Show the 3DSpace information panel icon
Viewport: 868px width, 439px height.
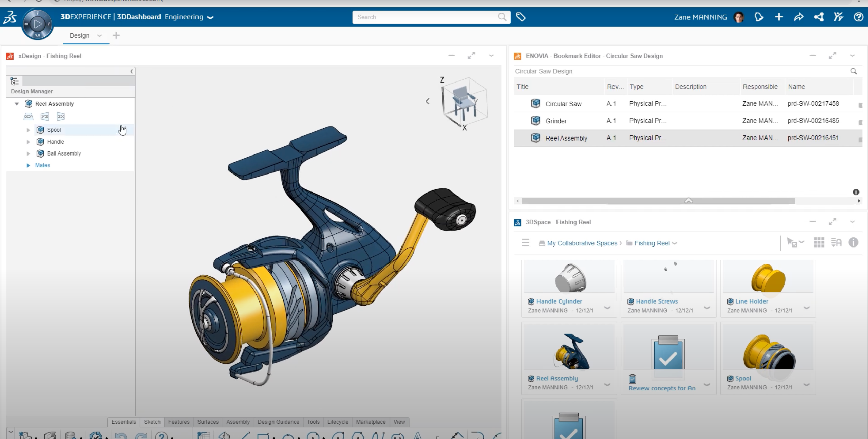pyautogui.click(x=853, y=243)
